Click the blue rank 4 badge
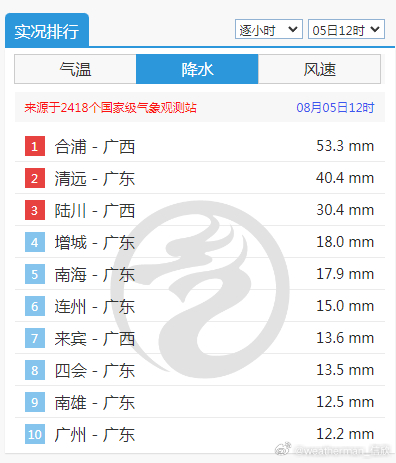396x463 pixels. point(35,242)
